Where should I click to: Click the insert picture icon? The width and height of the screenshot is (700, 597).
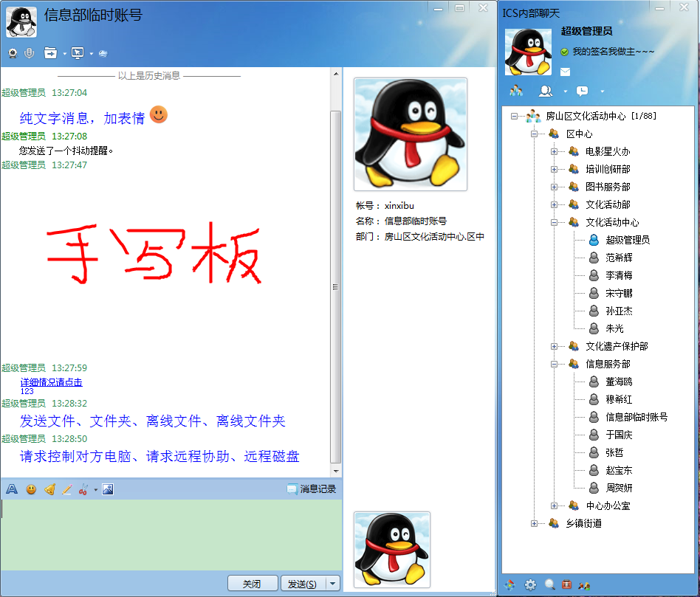tap(108, 489)
